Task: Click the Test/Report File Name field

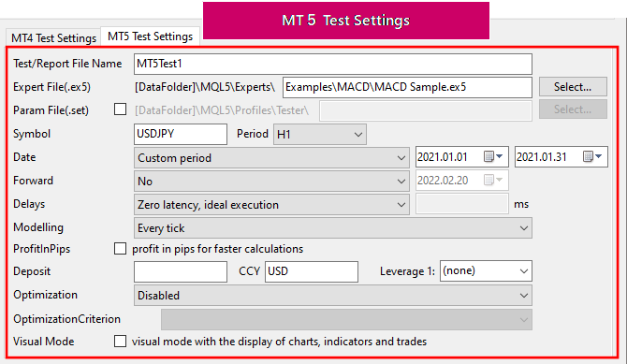Action: [x=333, y=64]
